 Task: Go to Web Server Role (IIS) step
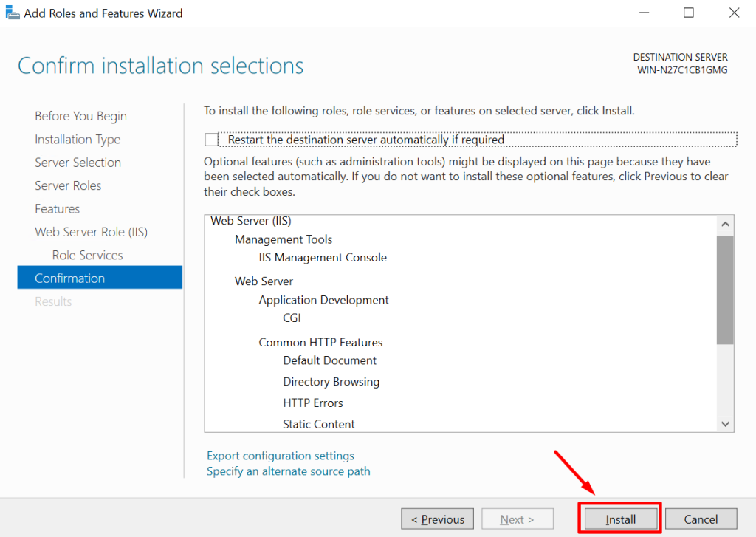91,232
